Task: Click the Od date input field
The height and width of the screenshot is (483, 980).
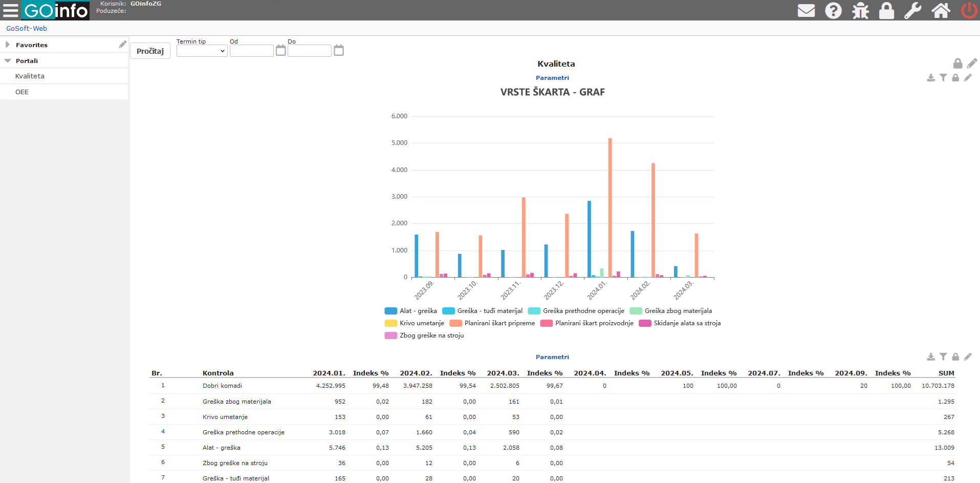Action: pos(251,51)
